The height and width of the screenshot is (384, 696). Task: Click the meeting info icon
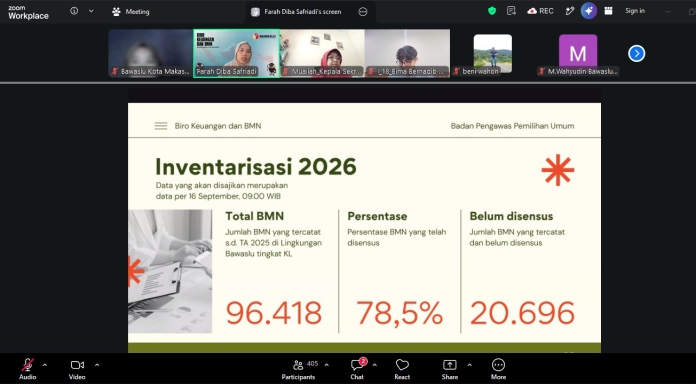pyautogui.click(x=74, y=11)
